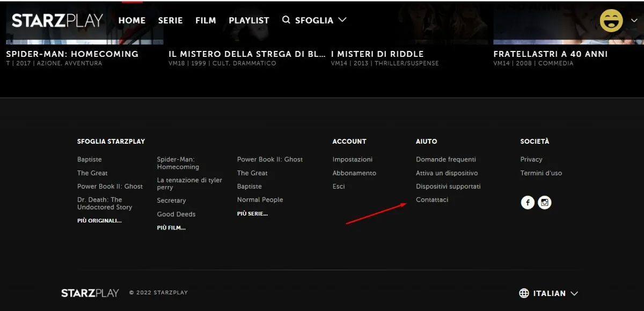Open the ITALIAN language dropdown
Image resolution: width=644 pixels, height=311 pixels.
pos(548,293)
